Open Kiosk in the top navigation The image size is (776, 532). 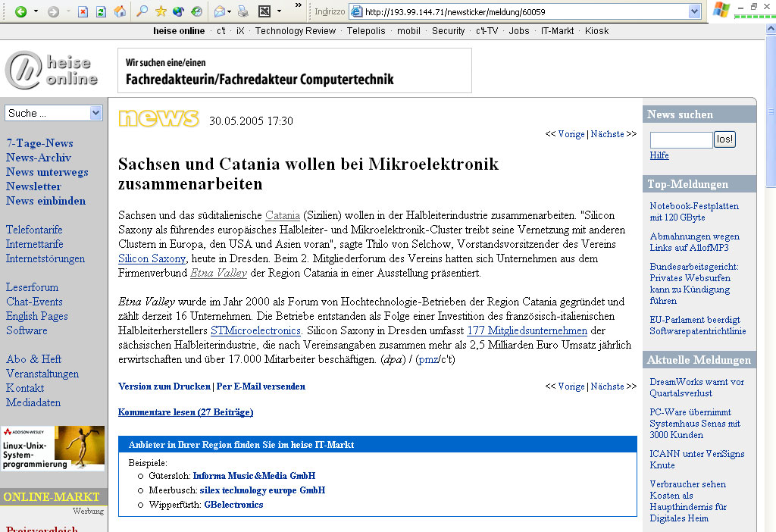(597, 30)
